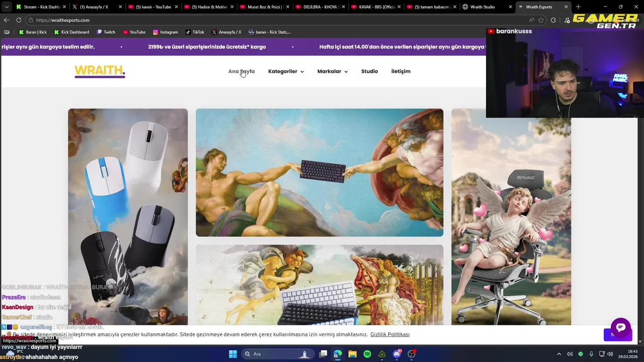Close the Wraith Esports tab
Viewport: 644px width, 362px height.
(566, 7)
